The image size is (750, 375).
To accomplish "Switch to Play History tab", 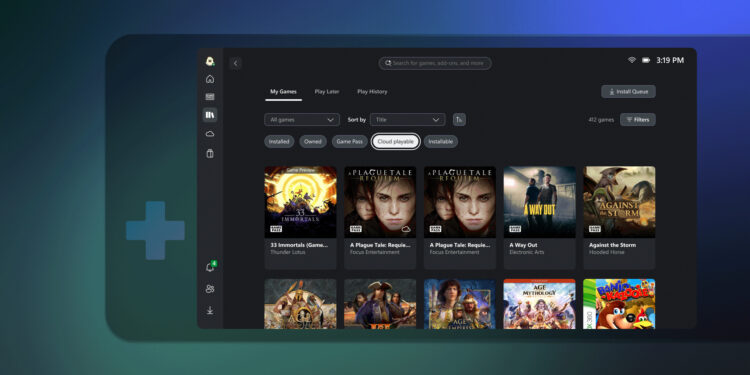I will point(372,92).
